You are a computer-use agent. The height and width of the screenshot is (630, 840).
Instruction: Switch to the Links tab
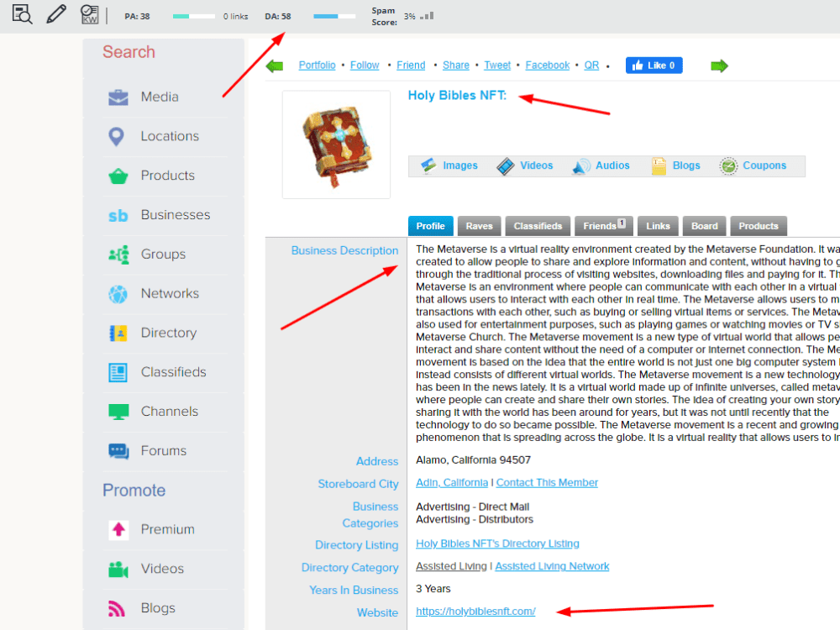(658, 226)
